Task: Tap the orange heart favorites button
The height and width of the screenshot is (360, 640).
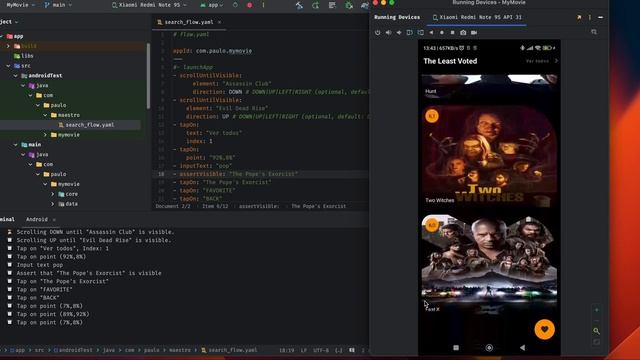Action: point(544,329)
